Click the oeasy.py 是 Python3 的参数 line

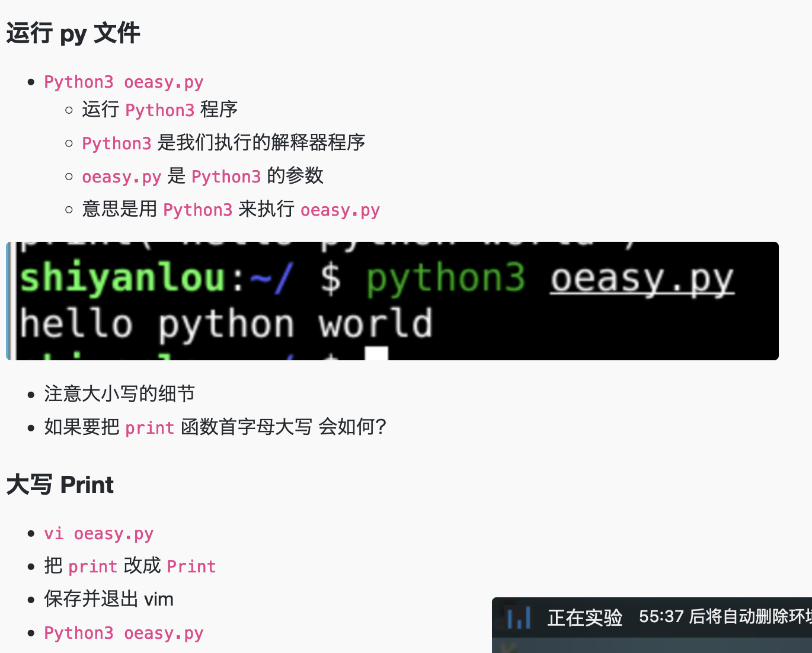202,177
